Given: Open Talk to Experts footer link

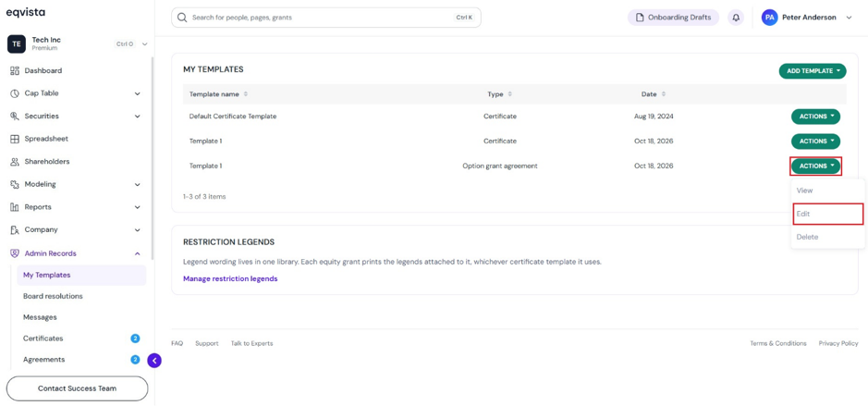Looking at the screenshot, I should [251, 343].
